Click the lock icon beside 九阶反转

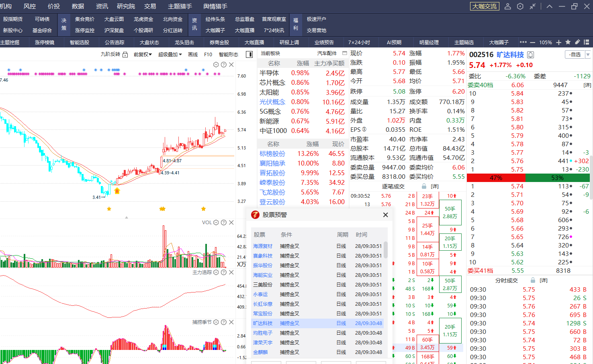point(125,54)
